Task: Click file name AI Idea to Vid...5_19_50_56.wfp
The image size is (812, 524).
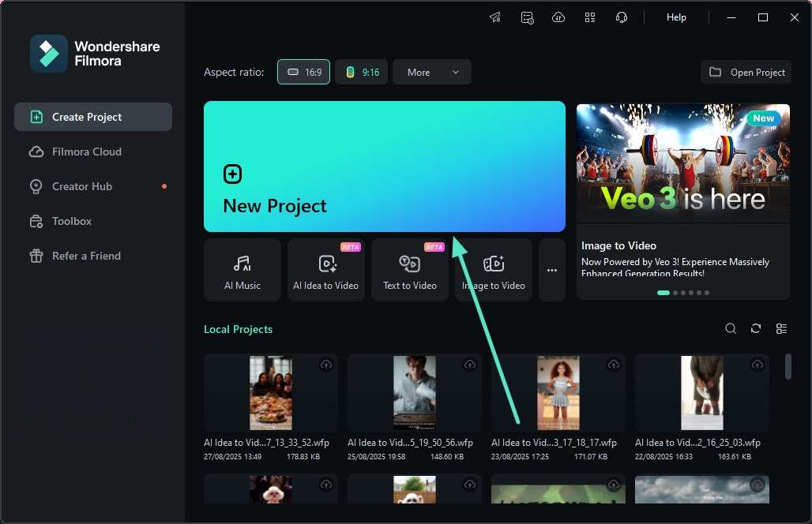Action: pos(410,443)
